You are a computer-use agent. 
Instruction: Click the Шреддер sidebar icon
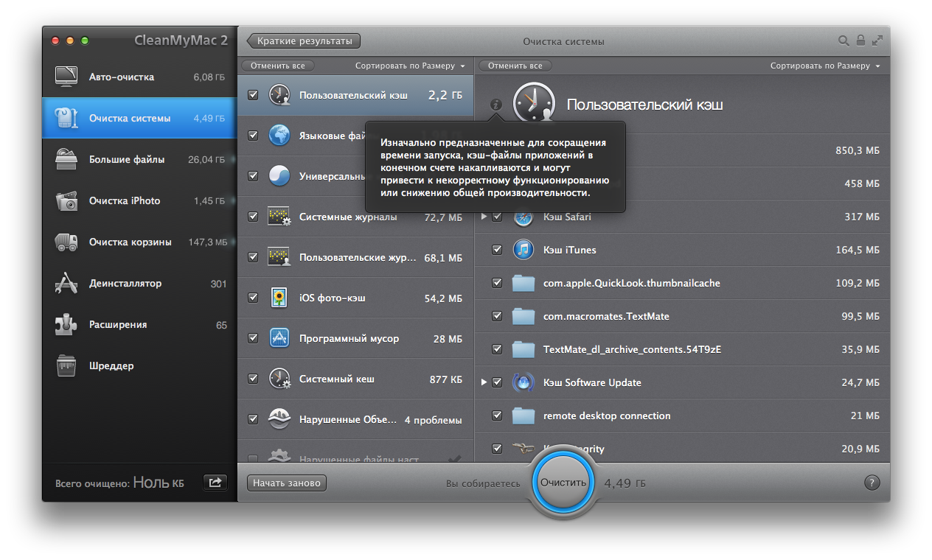(x=66, y=365)
